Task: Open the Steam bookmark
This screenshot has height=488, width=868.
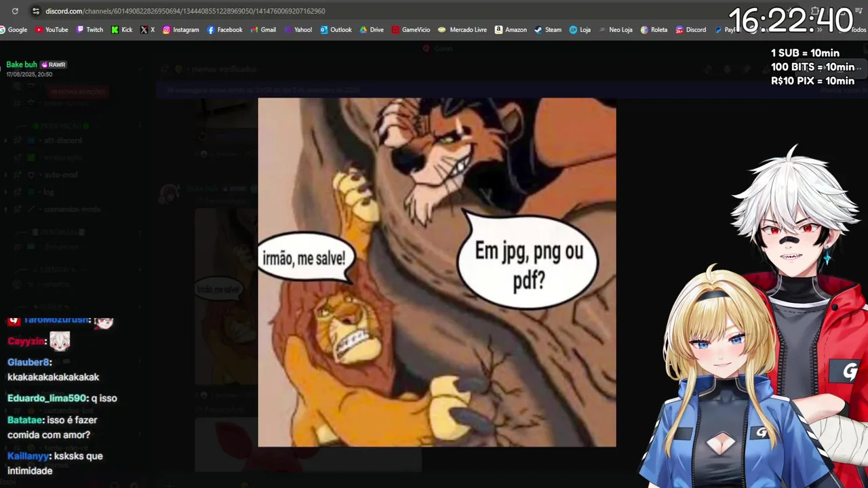Action: (548, 30)
